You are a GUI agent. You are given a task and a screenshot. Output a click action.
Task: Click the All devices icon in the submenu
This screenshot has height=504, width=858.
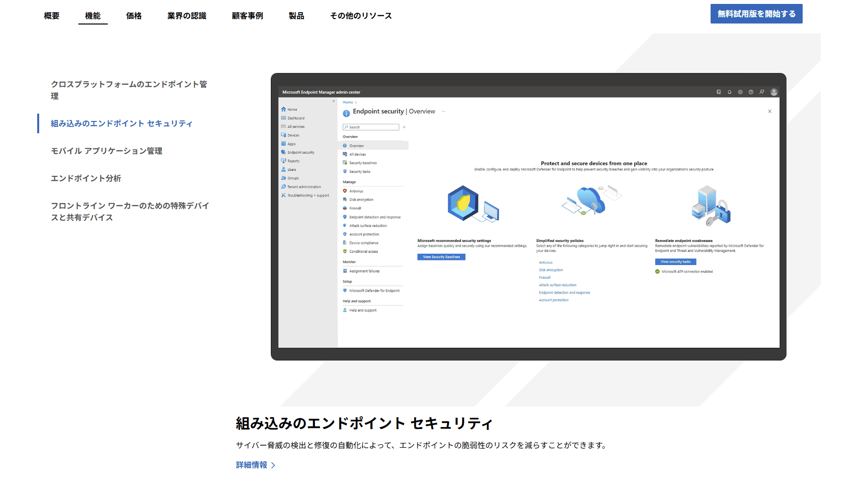pyautogui.click(x=345, y=154)
